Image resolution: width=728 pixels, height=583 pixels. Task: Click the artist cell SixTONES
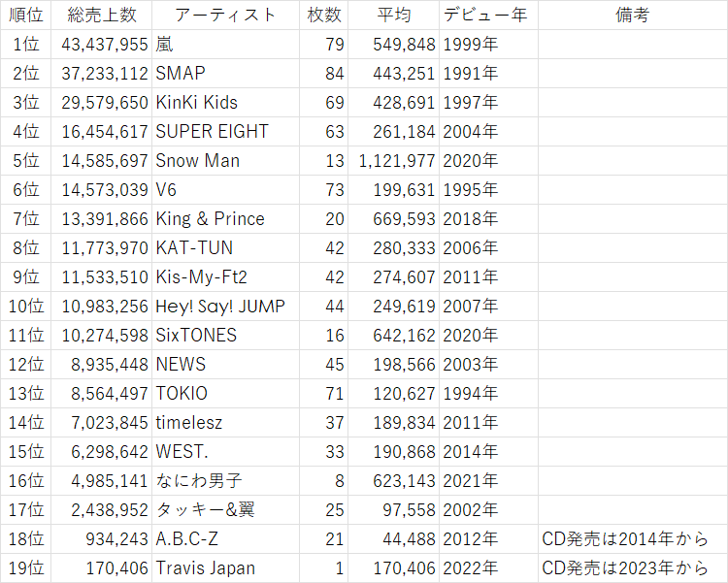(x=225, y=335)
